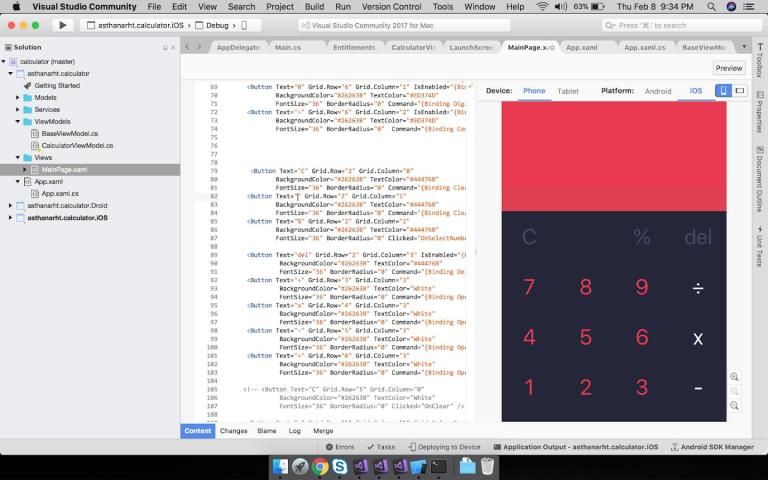Open the Properties side panel
The image size is (768, 480).
[759, 111]
